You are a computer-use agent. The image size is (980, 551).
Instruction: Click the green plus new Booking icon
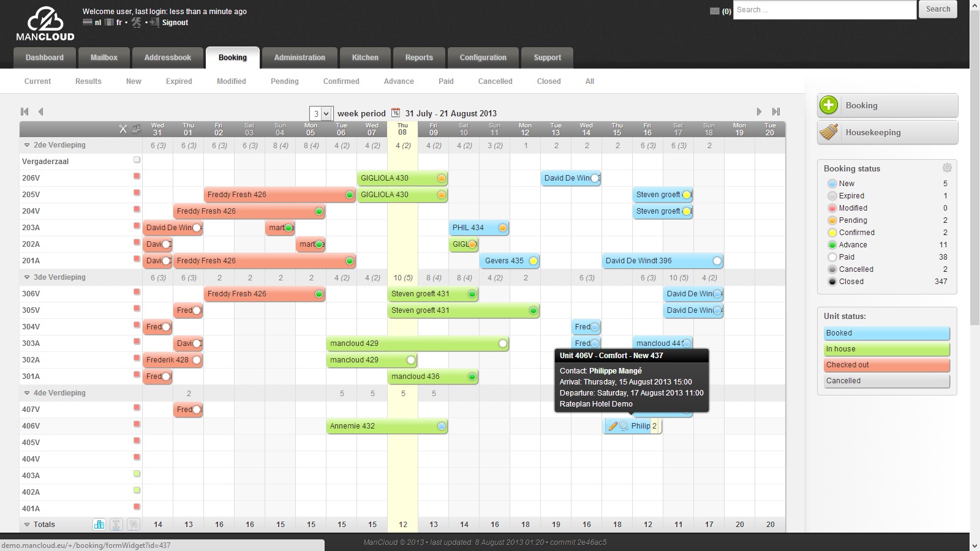pos(829,105)
